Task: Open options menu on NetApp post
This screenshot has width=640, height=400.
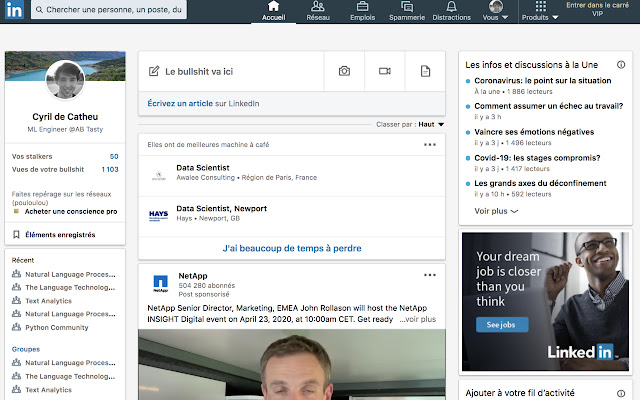Action: click(x=429, y=275)
